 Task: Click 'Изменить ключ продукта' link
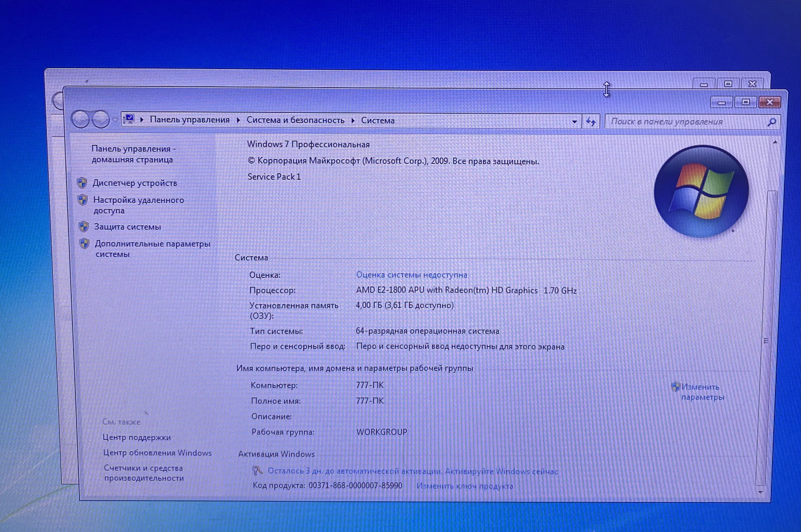click(x=465, y=486)
